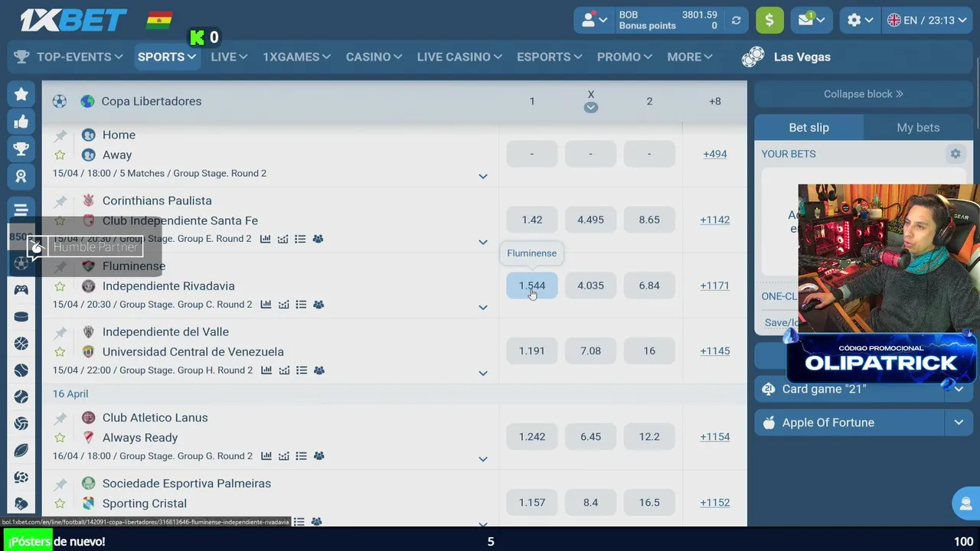Viewport: 980px width, 551px height.
Task: Open the language and time dropdown
Action: (x=926, y=21)
